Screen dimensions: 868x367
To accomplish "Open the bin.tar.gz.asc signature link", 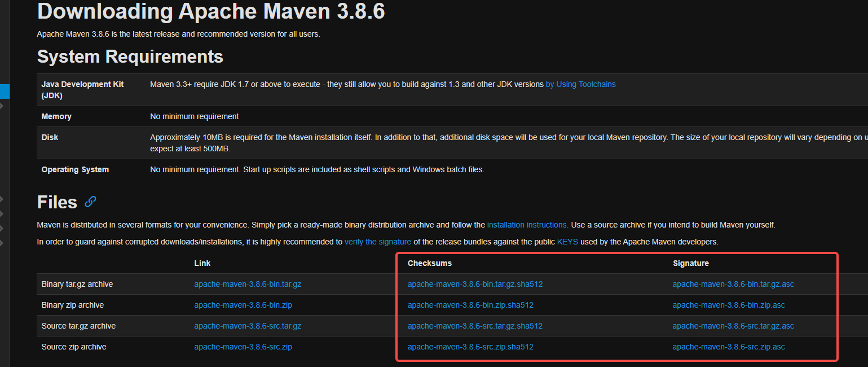I will 733,284.
